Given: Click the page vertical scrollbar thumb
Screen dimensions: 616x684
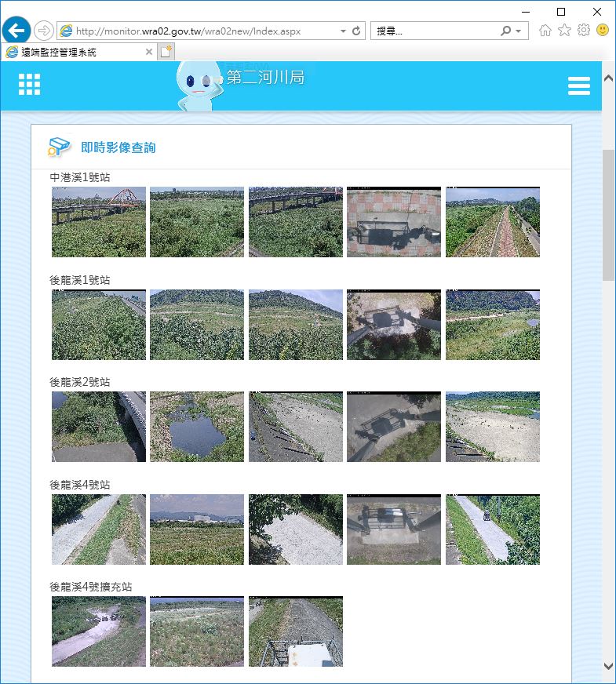Looking at the screenshot, I should [x=608, y=215].
